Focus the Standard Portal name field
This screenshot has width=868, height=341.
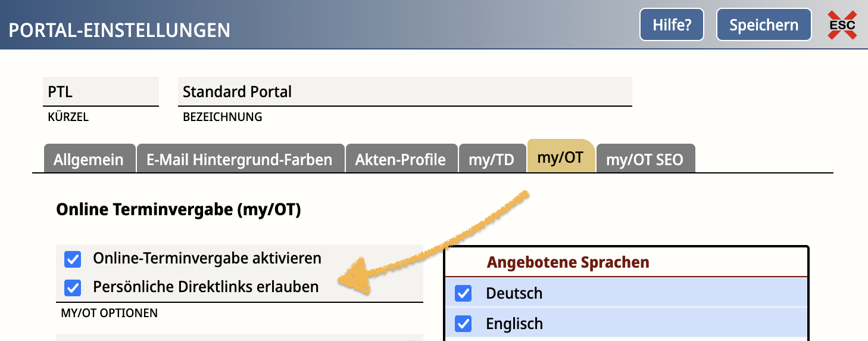404,92
